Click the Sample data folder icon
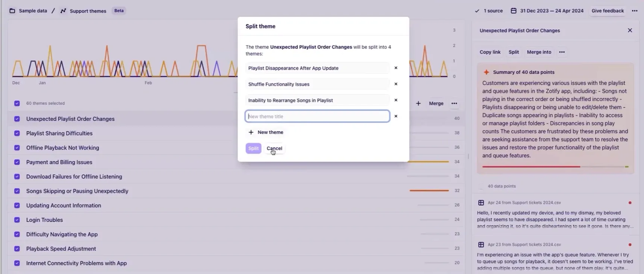Viewport: 644px width, 274px height. (x=12, y=11)
